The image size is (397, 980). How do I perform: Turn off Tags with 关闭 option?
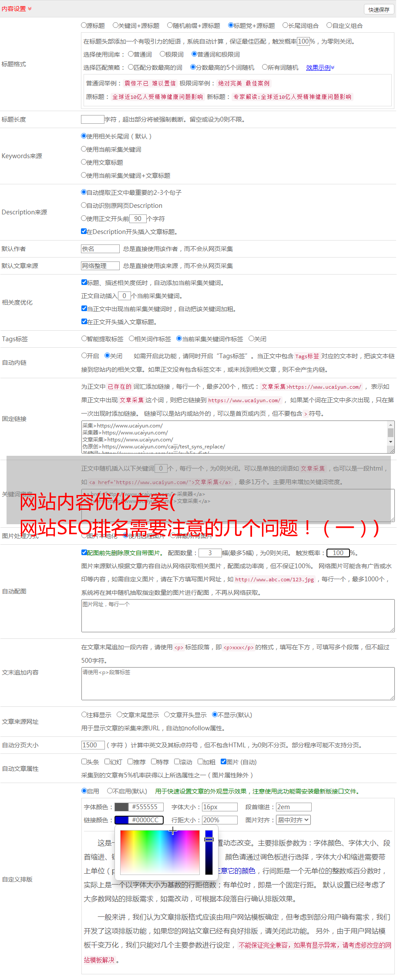click(x=252, y=339)
